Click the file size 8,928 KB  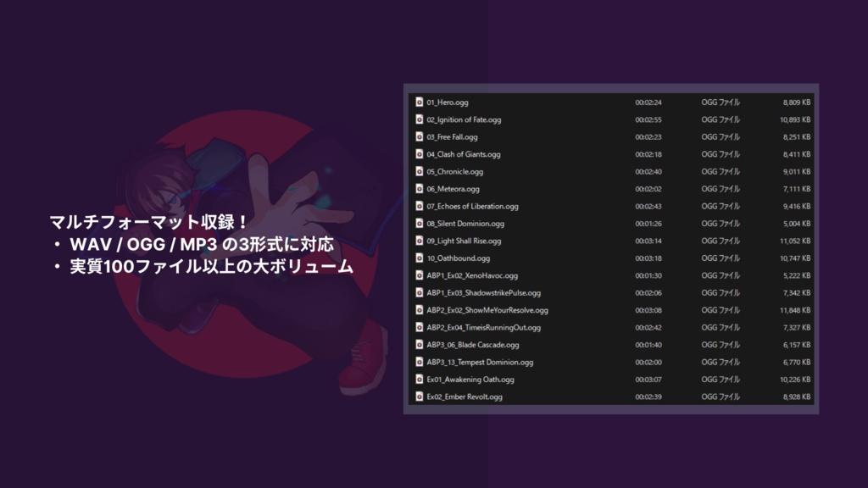click(x=797, y=396)
